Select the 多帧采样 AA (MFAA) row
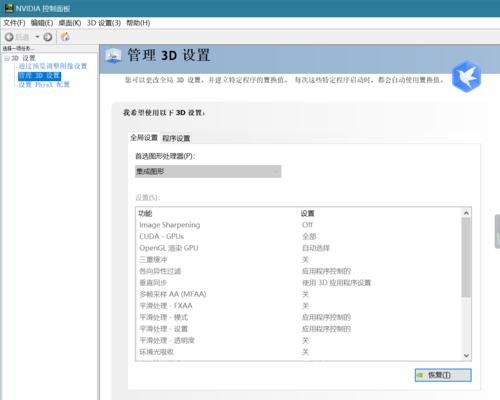 pyautogui.click(x=298, y=294)
